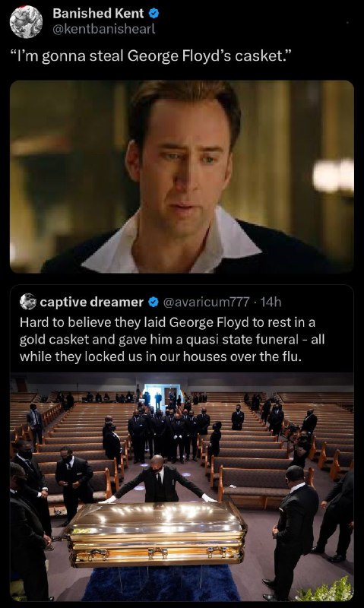The height and width of the screenshot is (608, 364).
Task: Click the gold casket in the photo
Action: tap(157, 534)
